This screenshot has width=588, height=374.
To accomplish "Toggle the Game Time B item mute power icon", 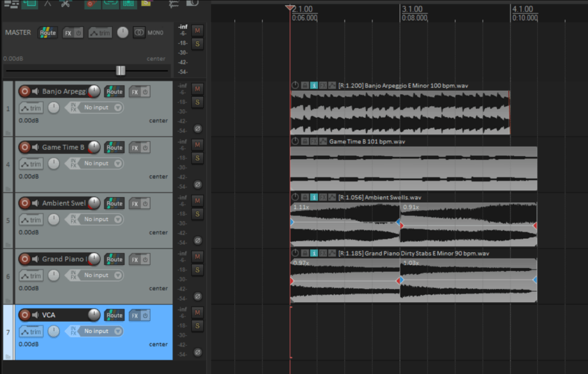I will tap(295, 141).
